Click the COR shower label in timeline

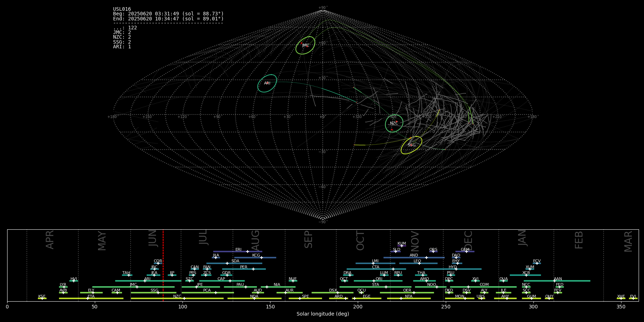[158, 261]
